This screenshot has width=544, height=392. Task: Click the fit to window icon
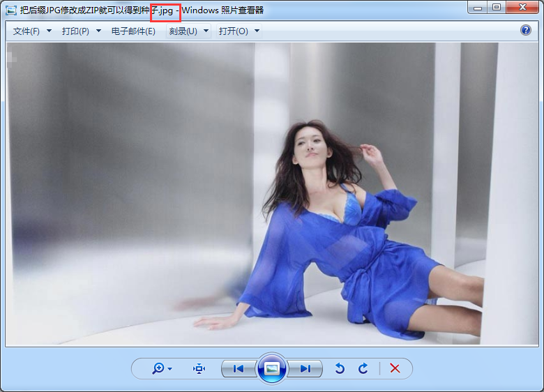coord(199,368)
